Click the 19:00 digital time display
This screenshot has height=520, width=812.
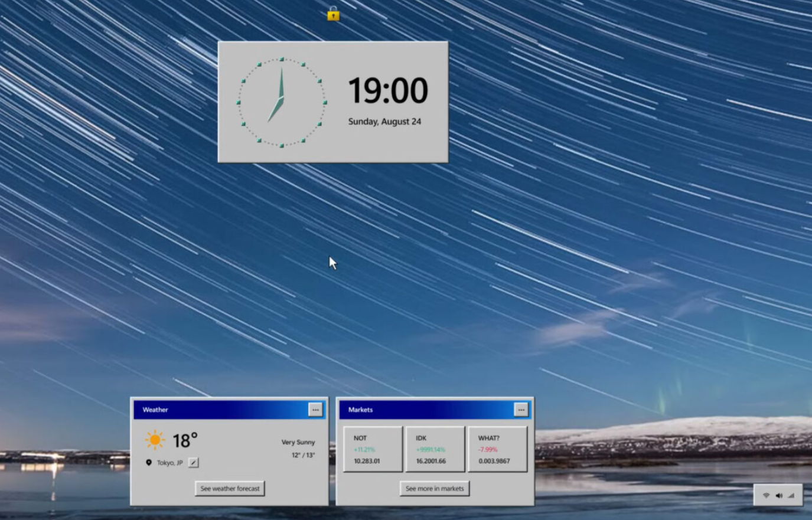(387, 90)
